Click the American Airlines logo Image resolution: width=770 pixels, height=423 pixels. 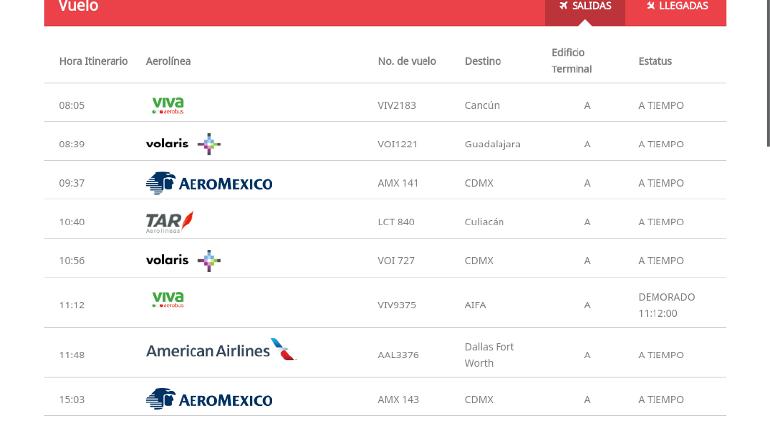click(x=221, y=349)
